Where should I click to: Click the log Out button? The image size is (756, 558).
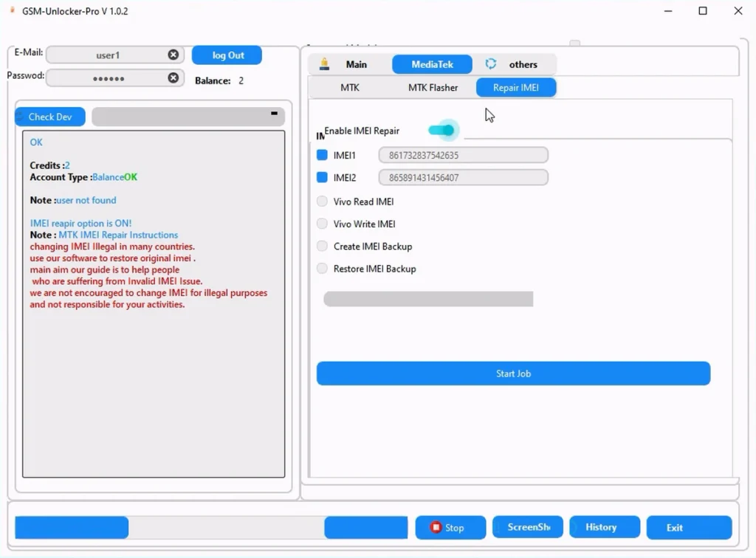[x=227, y=55]
